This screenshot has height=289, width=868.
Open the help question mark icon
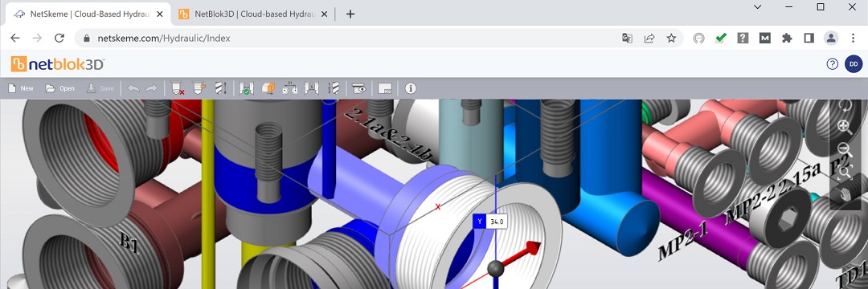tap(832, 64)
